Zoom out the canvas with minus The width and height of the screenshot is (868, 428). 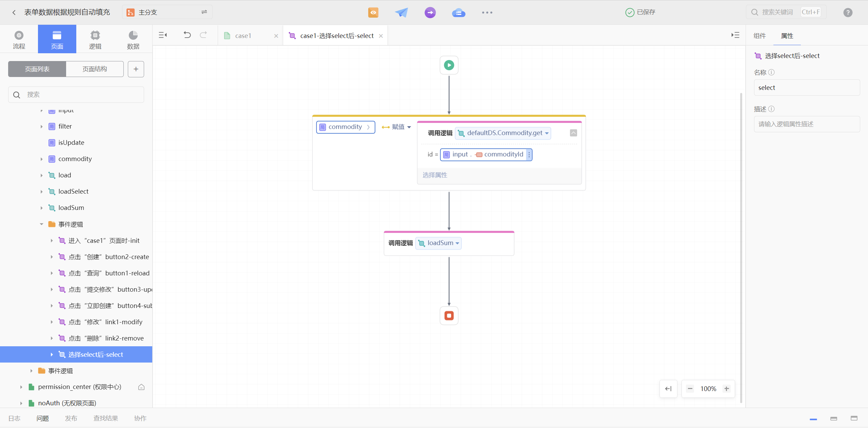click(690, 389)
